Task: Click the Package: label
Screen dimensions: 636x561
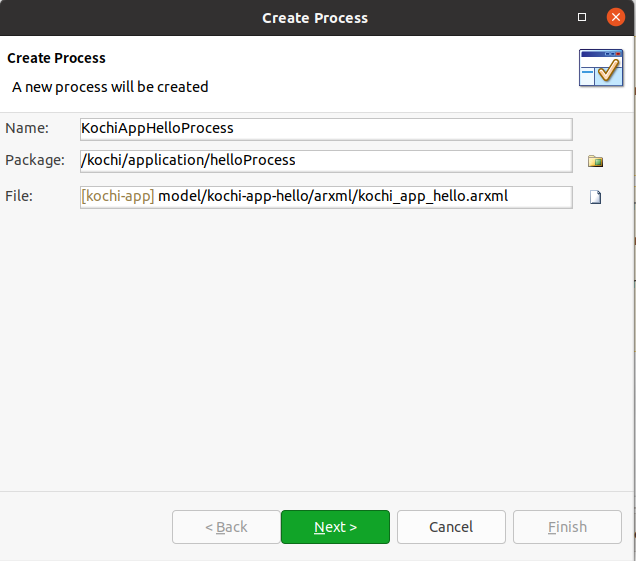Action: pos(35,160)
